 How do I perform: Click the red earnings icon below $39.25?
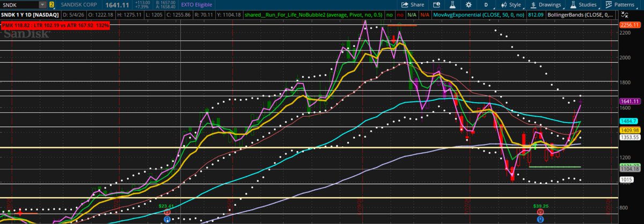point(540,212)
